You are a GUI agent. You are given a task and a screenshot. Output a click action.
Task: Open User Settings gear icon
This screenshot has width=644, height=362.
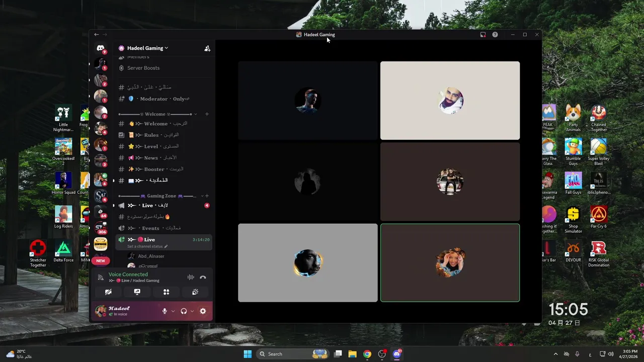pyautogui.click(x=203, y=311)
